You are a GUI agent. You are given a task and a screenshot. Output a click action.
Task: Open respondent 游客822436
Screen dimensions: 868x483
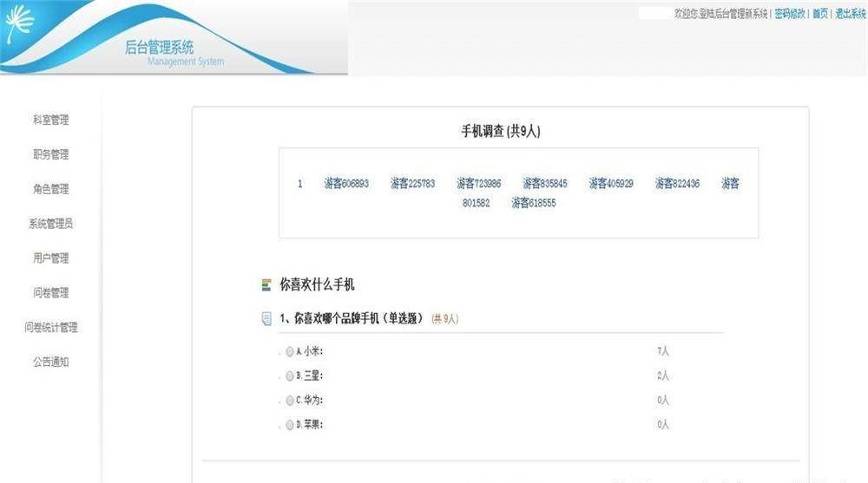click(x=677, y=183)
